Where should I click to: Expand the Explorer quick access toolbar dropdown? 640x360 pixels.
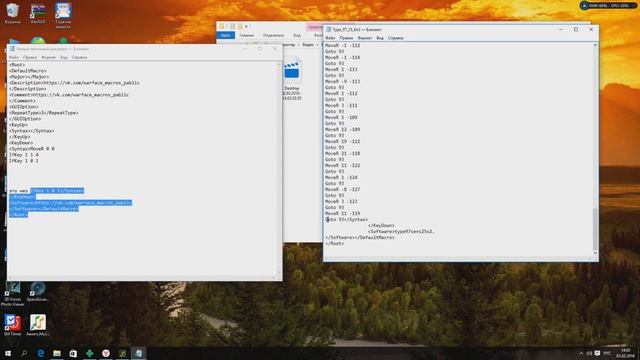(246, 27)
